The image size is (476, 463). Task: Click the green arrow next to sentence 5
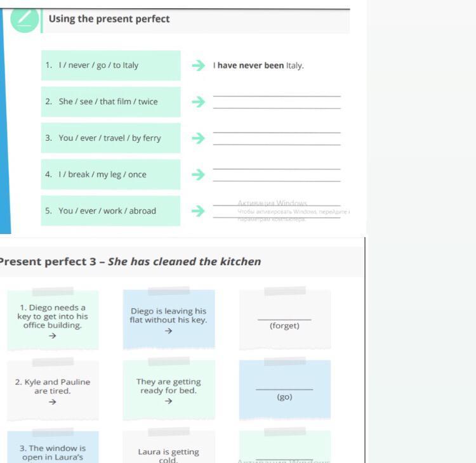[199, 211]
